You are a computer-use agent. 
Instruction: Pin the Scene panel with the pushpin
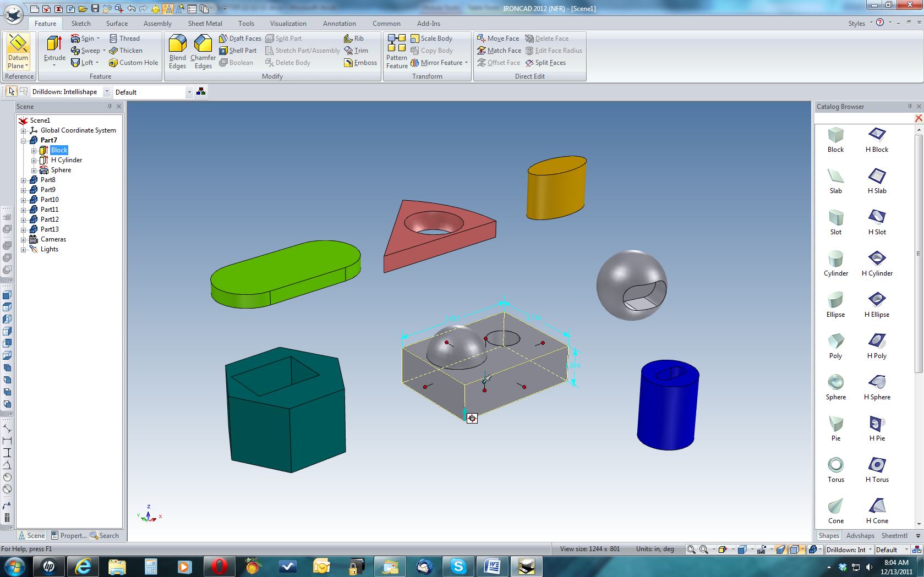(110, 106)
